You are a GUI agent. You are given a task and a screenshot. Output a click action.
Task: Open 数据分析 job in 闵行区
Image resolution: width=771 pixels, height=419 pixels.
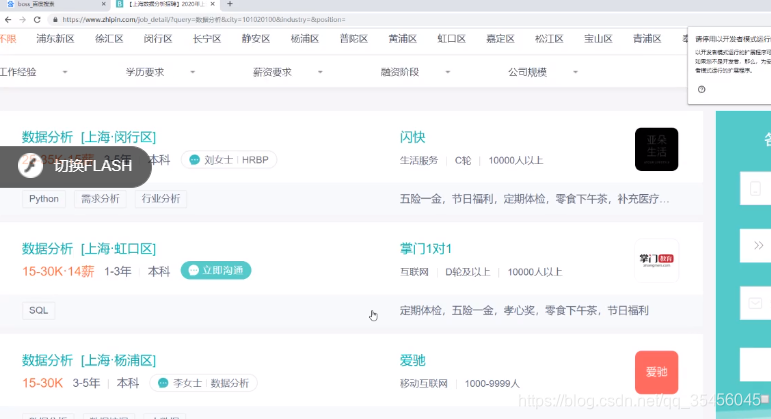[89, 137]
